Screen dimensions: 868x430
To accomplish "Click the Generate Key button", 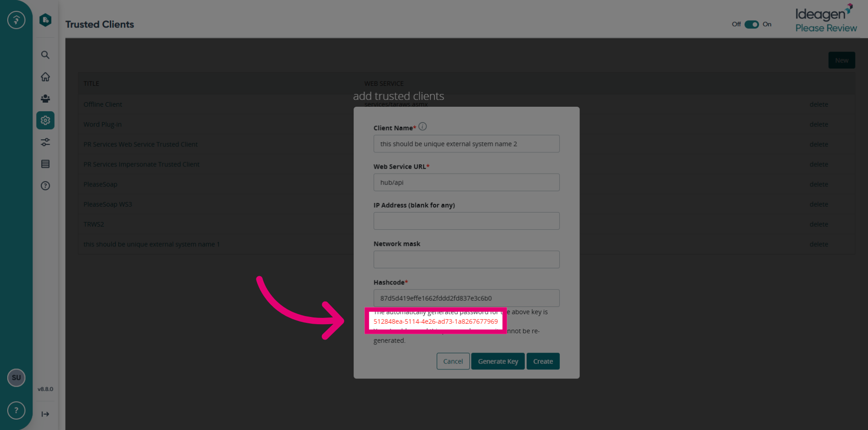I will click(498, 361).
